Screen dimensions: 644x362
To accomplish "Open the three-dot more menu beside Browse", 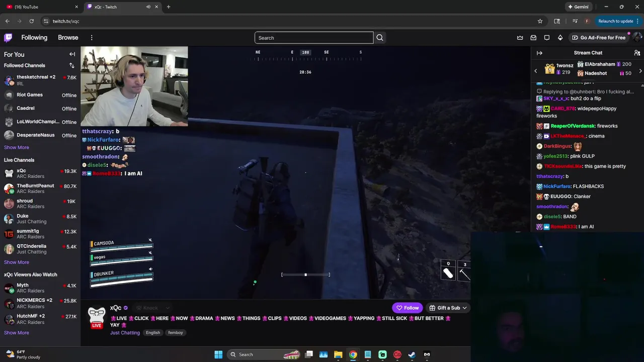I will pyautogui.click(x=92, y=38).
